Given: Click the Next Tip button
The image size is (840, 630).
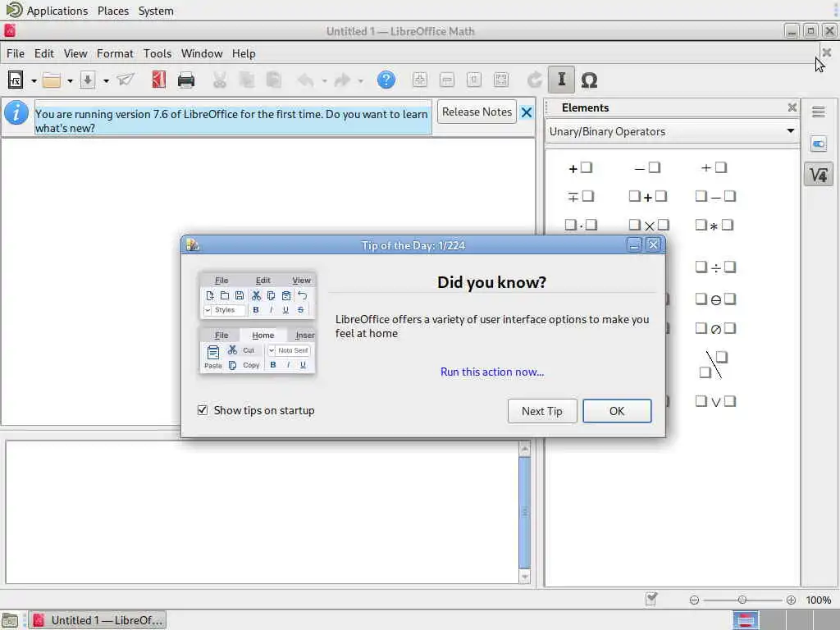Looking at the screenshot, I should tap(541, 411).
